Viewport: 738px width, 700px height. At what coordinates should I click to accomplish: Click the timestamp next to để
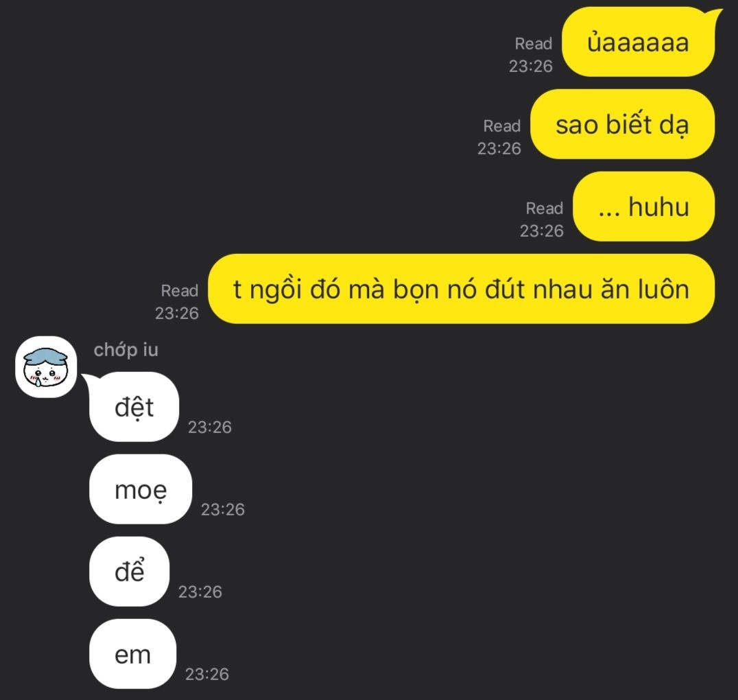200,592
